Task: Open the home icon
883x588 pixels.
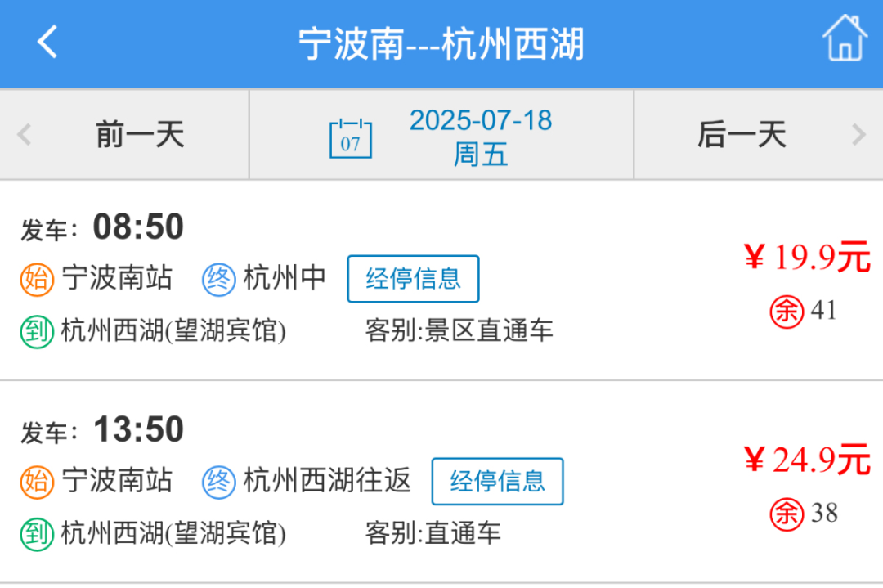Action: [845, 38]
